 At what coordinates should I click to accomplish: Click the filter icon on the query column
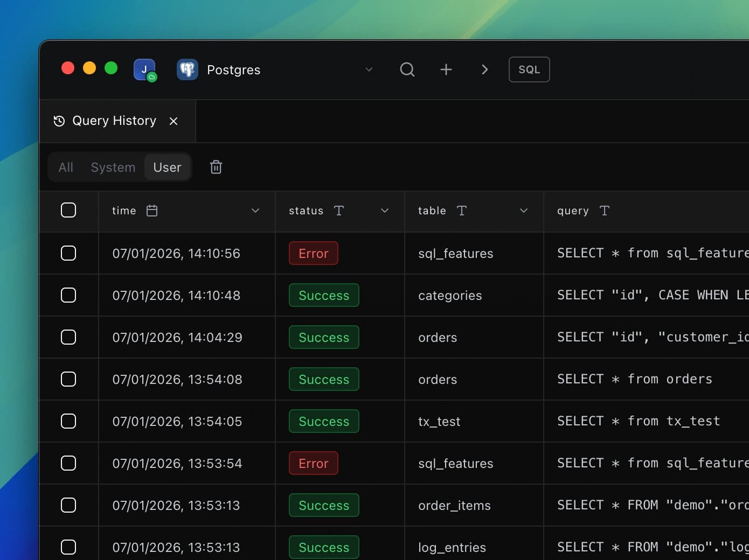tap(605, 211)
